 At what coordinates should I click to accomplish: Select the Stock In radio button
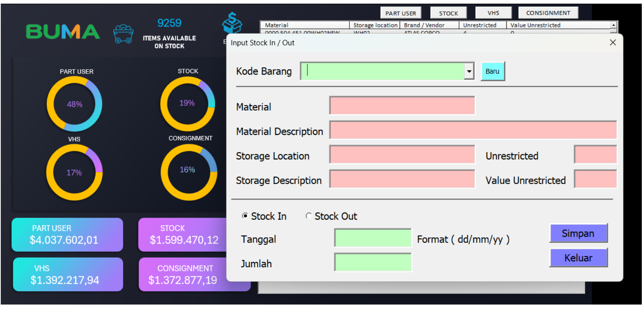tap(245, 216)
